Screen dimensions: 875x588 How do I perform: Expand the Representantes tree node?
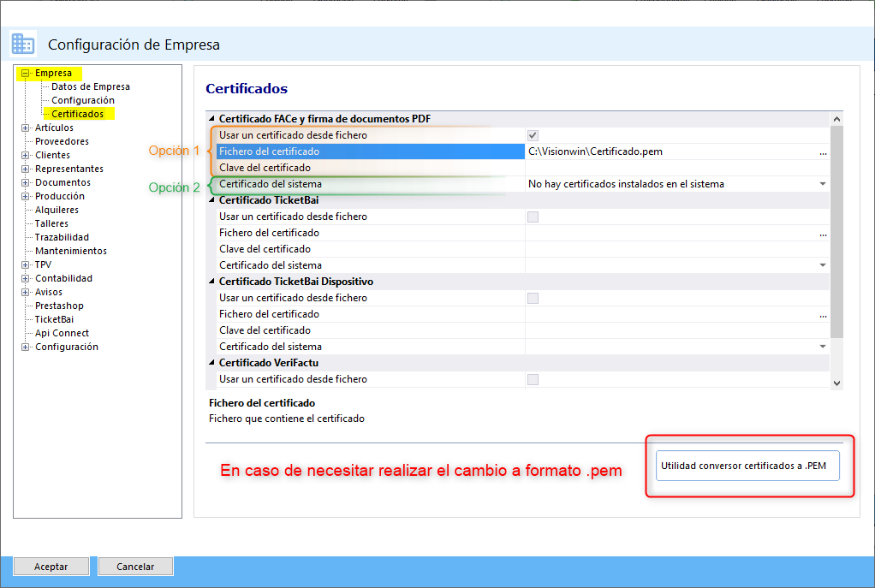(25, 169)
